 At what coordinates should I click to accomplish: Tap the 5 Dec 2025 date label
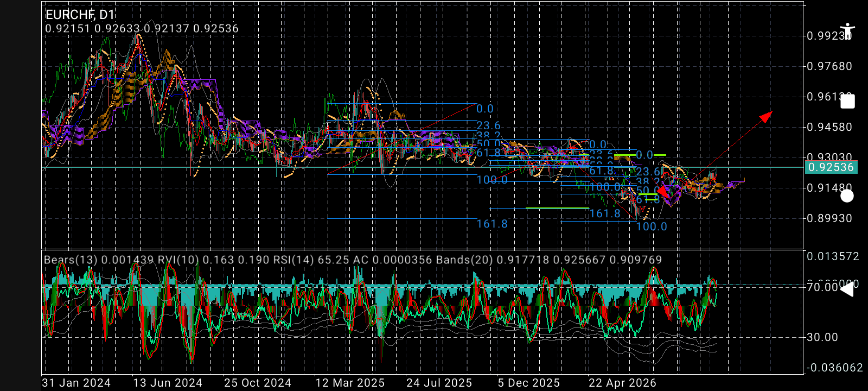529,383
